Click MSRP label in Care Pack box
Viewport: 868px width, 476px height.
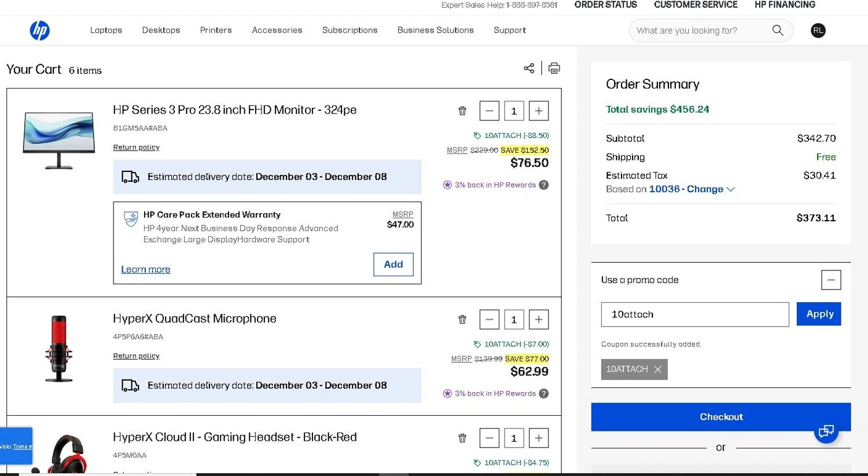(x=403, y=214)
